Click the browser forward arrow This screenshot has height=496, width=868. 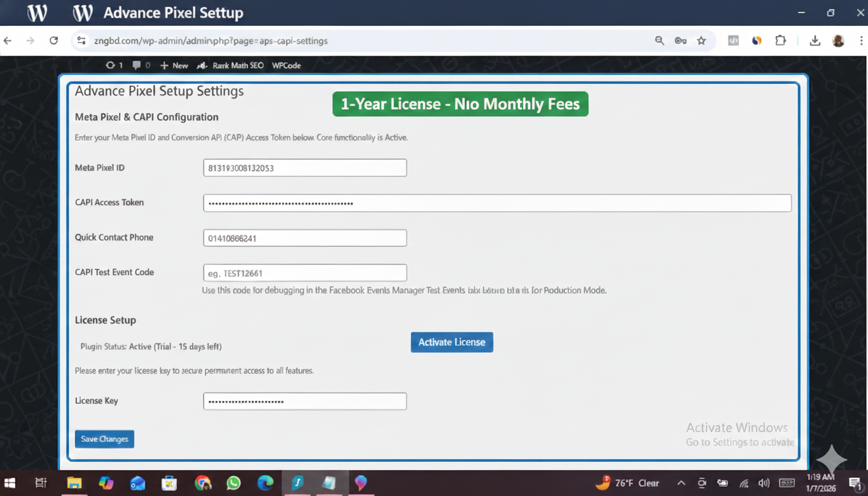click(x=30, y=41)
